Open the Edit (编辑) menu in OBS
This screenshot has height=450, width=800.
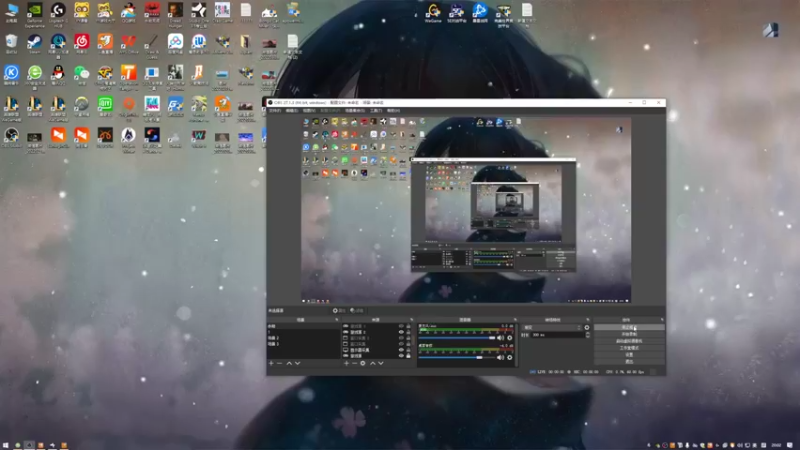coord(292,111)
